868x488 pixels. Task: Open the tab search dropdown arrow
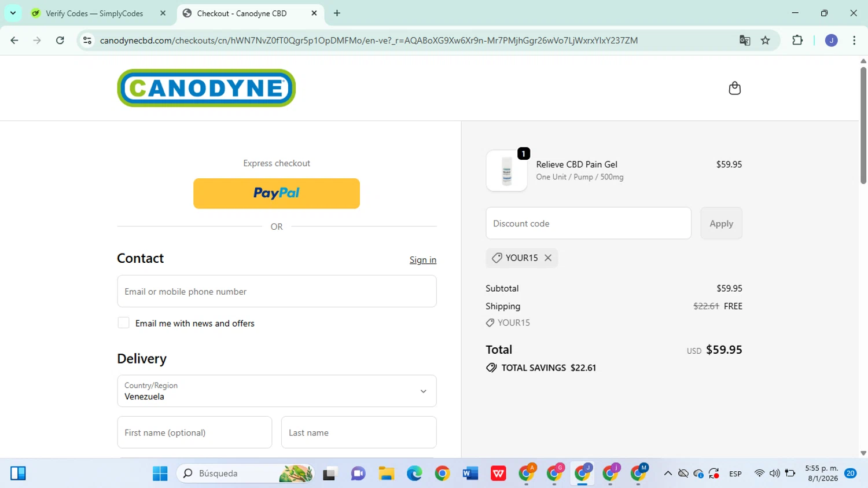(x=13, y=13)
